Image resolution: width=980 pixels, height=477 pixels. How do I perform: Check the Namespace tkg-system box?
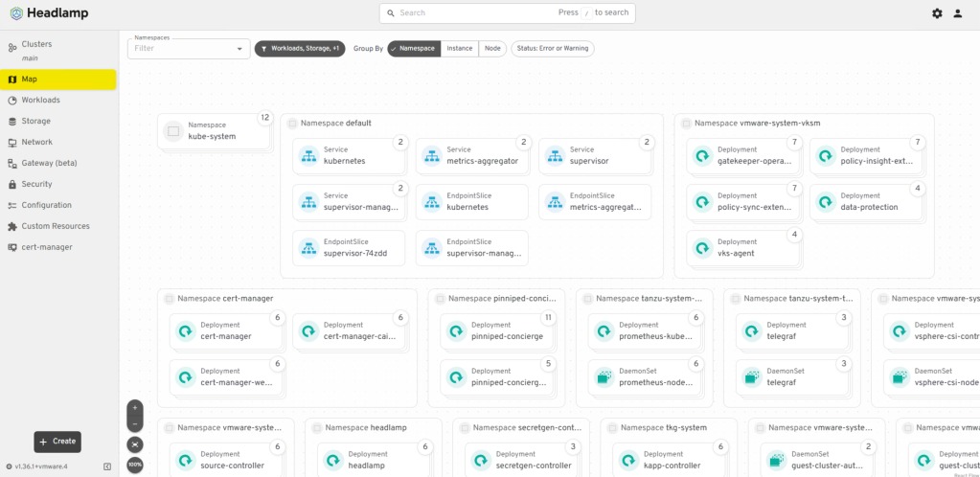tap(612, 428)
